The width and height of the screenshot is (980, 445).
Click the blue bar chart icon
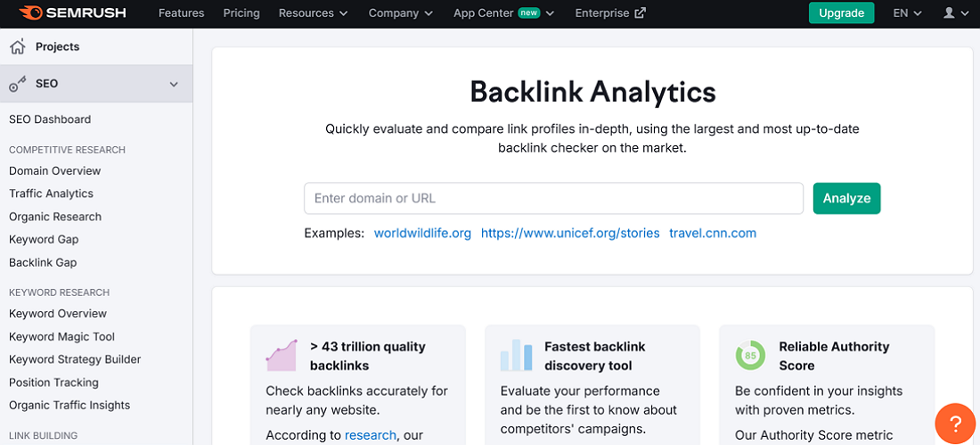[x=516, y=355]
